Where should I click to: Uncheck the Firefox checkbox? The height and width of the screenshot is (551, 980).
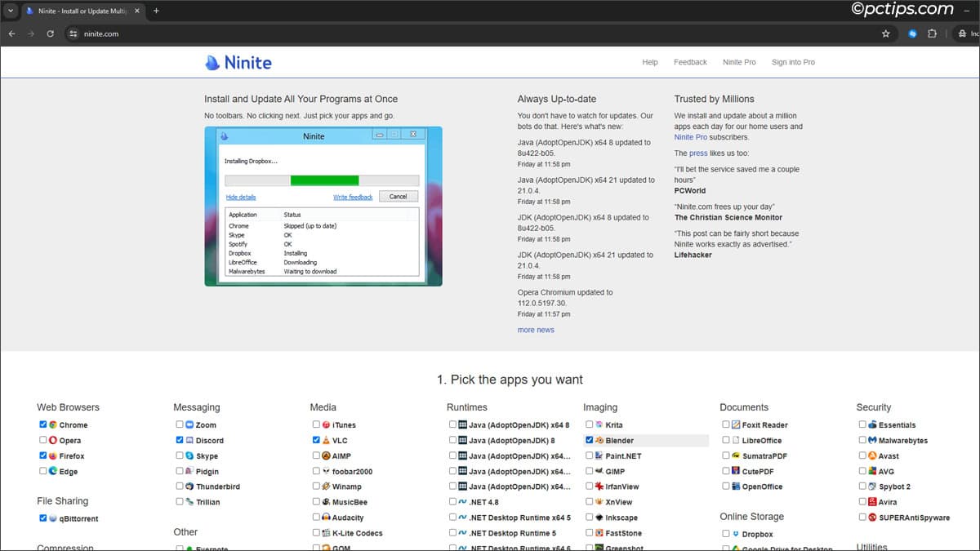(x=42, y=455)
